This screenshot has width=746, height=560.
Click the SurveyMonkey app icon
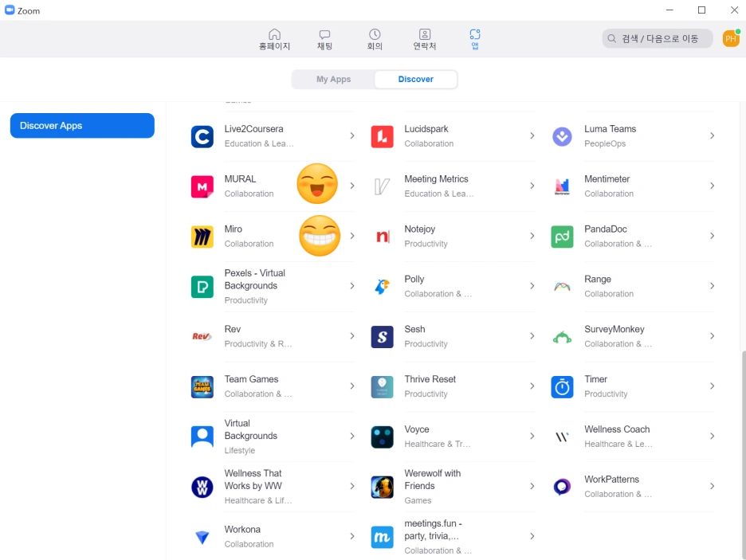tap(562, 337)
